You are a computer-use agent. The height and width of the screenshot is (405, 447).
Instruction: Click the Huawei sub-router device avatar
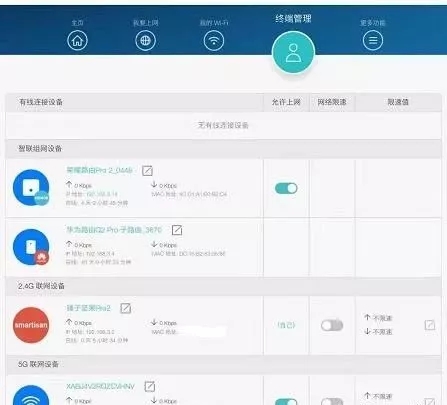point(31,247)
